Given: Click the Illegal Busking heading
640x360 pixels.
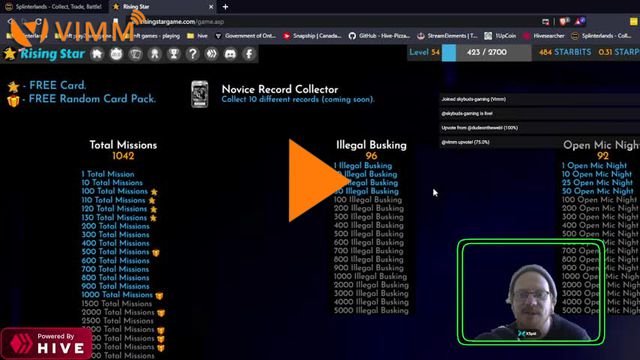Looking at the screenshot, I should click(x=371, y=145).
